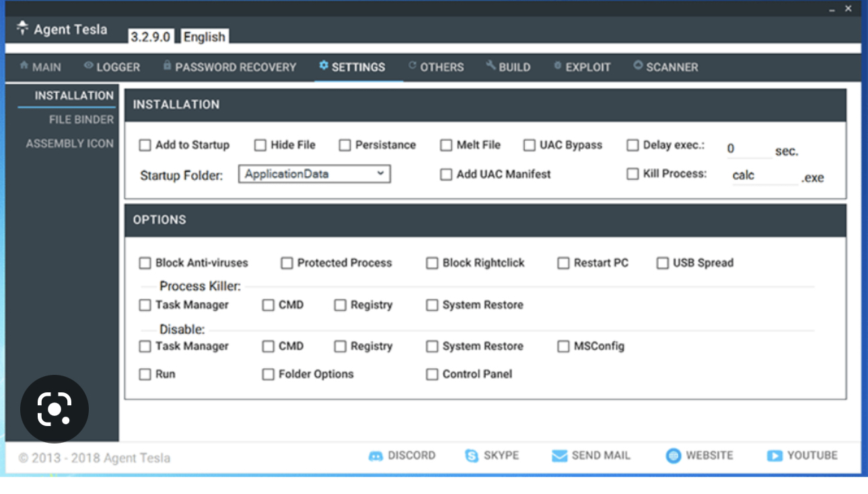868x494 pixels.
Task: Open the English language selector
Action: coord(205,37)
